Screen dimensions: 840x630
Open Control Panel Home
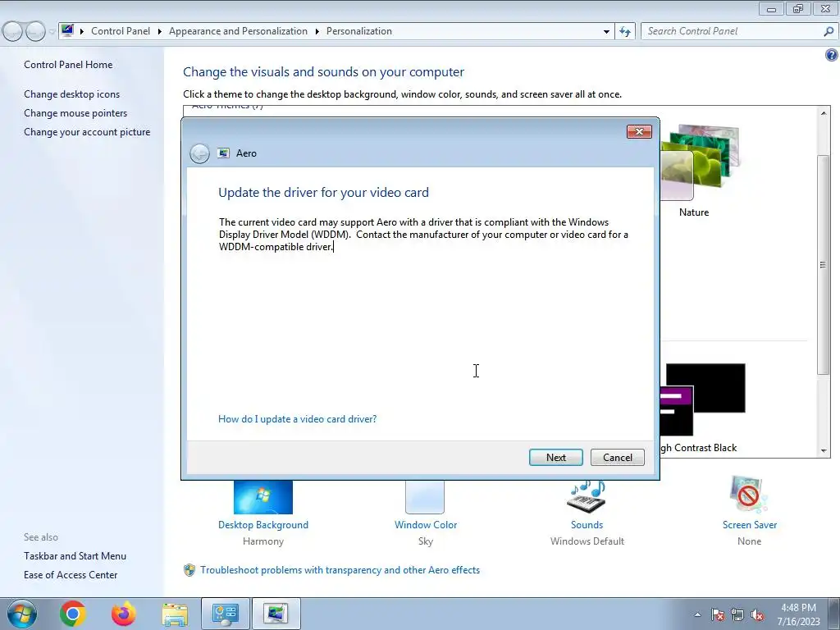68,65
